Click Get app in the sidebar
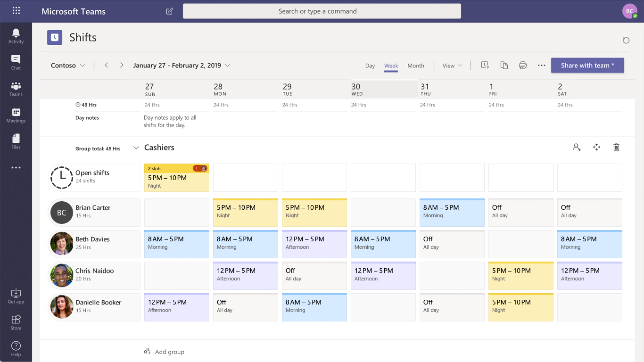 pyautogui.click(x=16, y=296)
